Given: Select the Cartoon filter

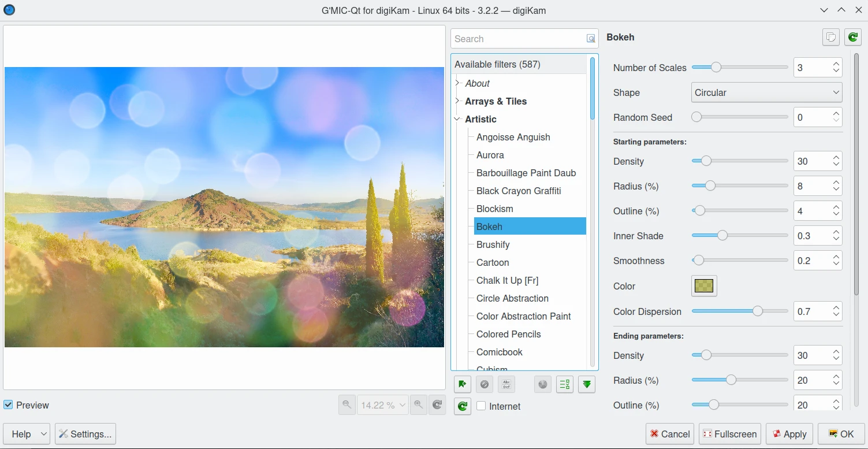Looking at the screenshot, I should point(493,262).
